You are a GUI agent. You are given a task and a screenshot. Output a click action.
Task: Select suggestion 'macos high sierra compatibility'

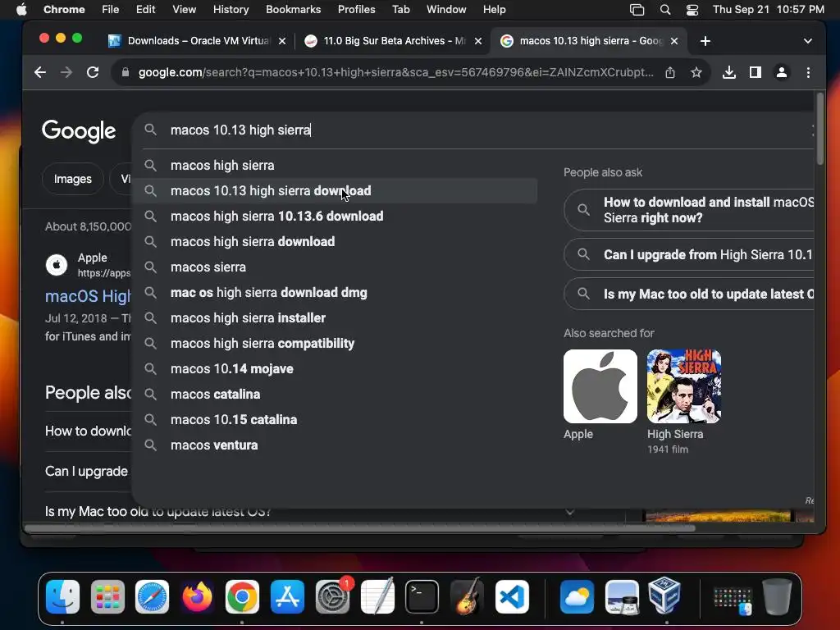click(x=335, y=344)
